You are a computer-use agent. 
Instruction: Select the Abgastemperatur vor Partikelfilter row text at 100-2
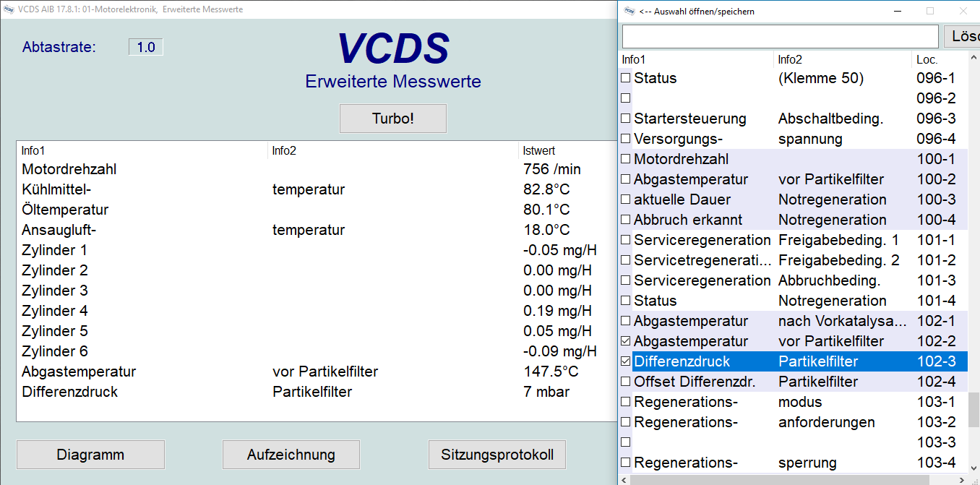pos(794,179)
